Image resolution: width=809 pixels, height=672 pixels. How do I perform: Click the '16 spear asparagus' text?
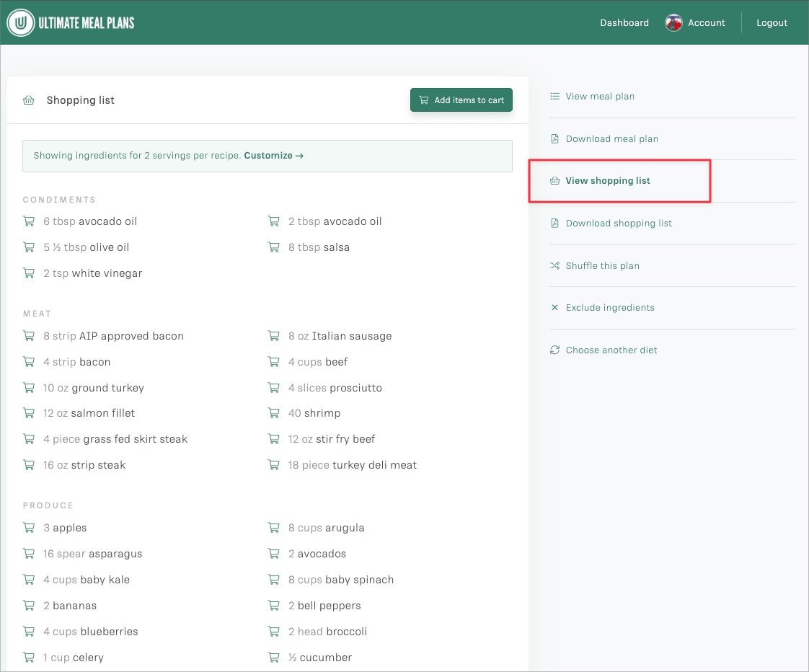92,554
